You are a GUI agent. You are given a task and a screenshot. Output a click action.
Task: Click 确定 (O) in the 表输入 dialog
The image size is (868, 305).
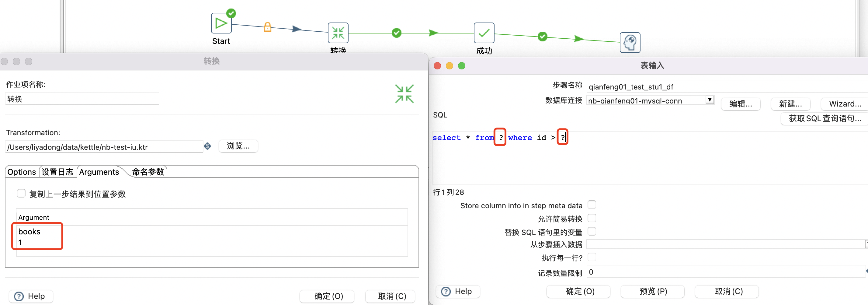pos(578,292)
